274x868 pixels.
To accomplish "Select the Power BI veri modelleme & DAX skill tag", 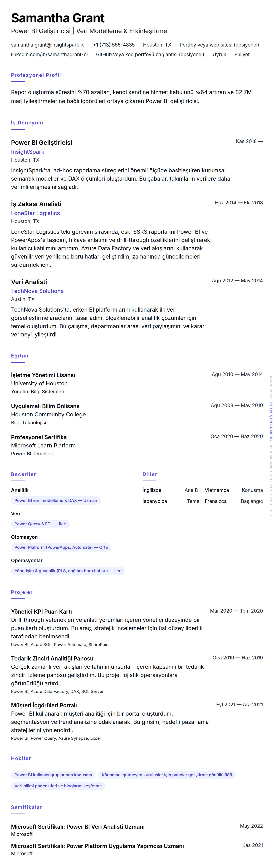I will tap(56, 501).
